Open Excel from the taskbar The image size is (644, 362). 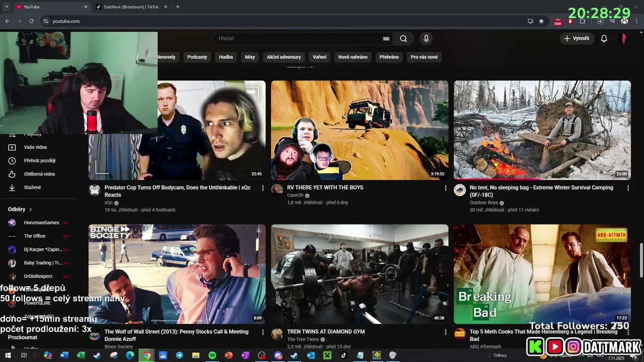[x=80, y=355]
